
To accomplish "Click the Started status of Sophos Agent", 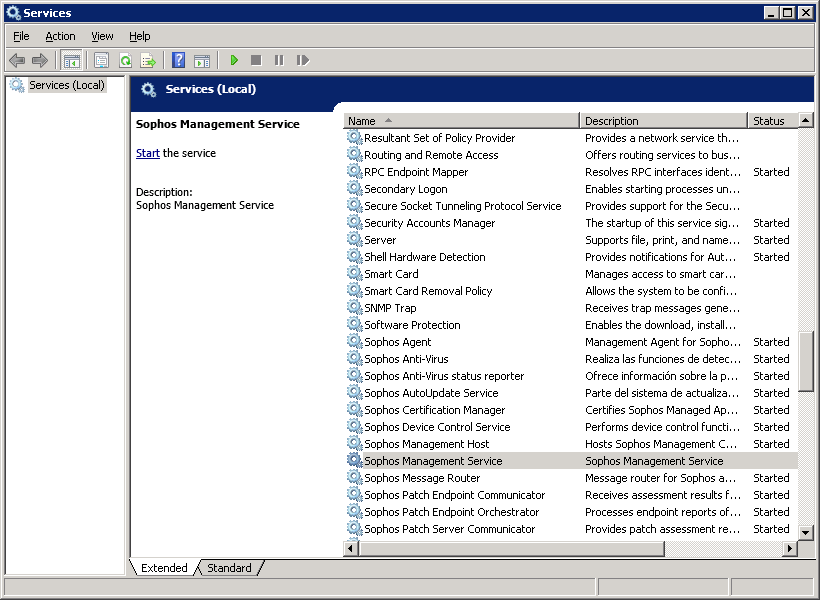I will 771,342.
